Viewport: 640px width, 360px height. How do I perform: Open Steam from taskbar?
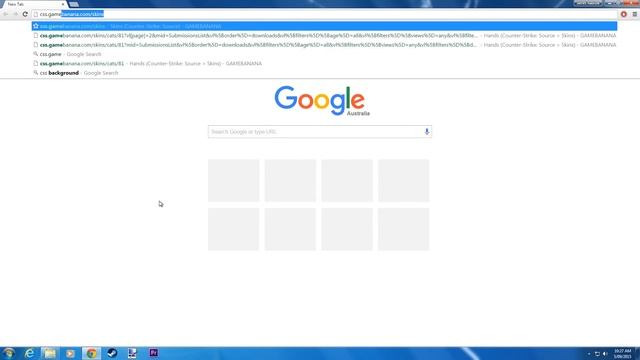112,353
